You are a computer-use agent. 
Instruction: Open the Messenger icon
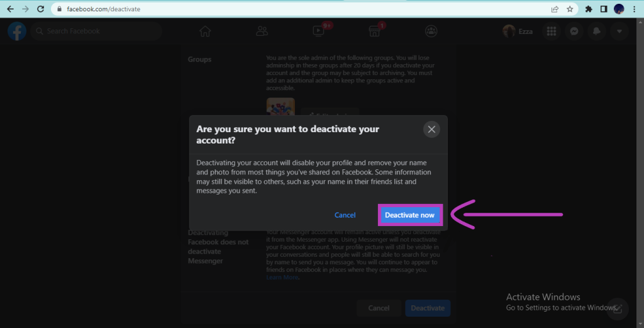(x=574, y=31)
